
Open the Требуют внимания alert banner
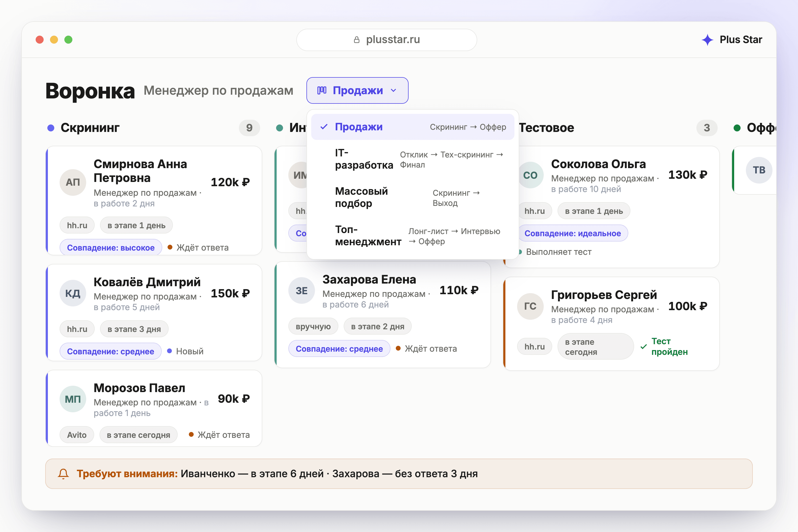pos(399,474)
